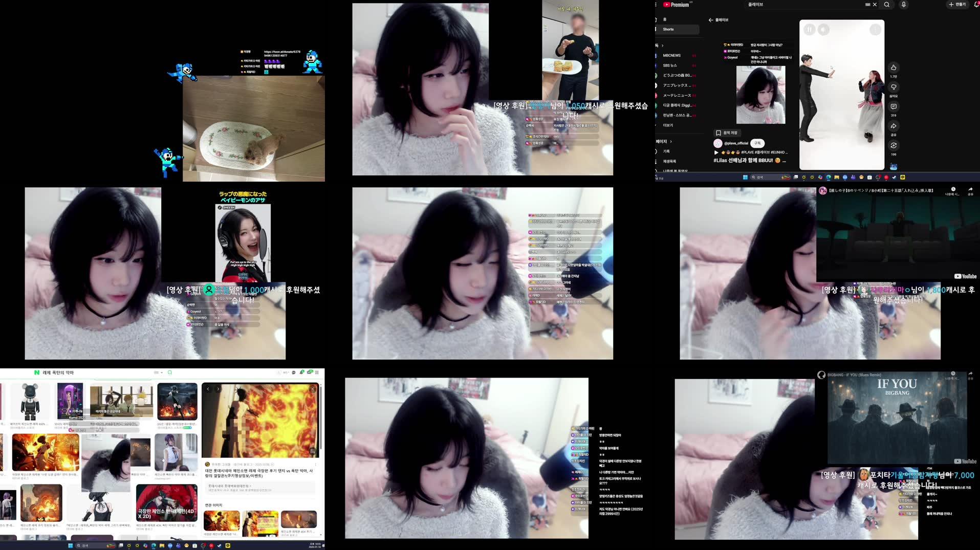Open the comments panel on the Short
Image resolution: width=980 pixels, height=550 pixels.
894,106
